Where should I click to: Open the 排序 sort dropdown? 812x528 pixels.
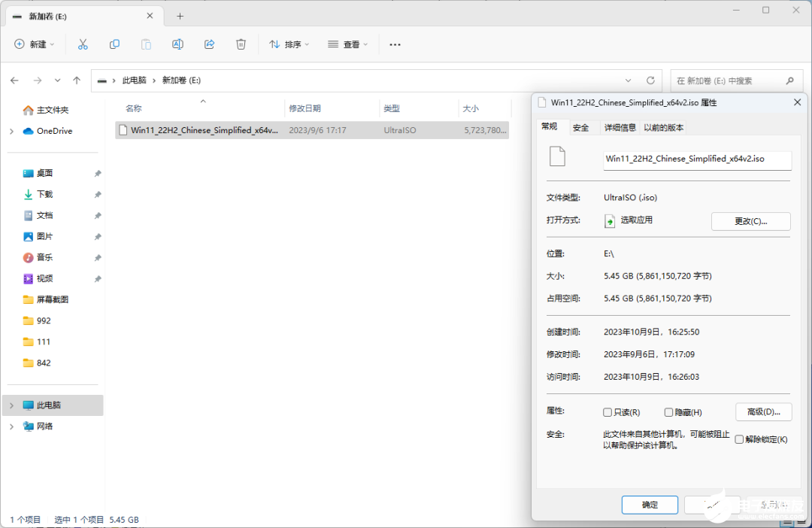[x=289, y=44]
